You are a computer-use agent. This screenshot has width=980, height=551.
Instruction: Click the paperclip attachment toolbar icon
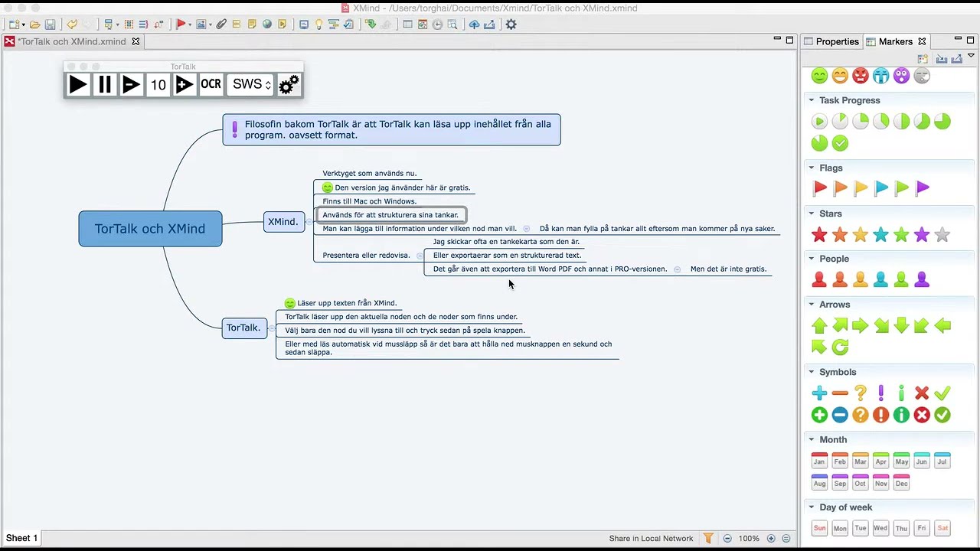coord(221,24)
